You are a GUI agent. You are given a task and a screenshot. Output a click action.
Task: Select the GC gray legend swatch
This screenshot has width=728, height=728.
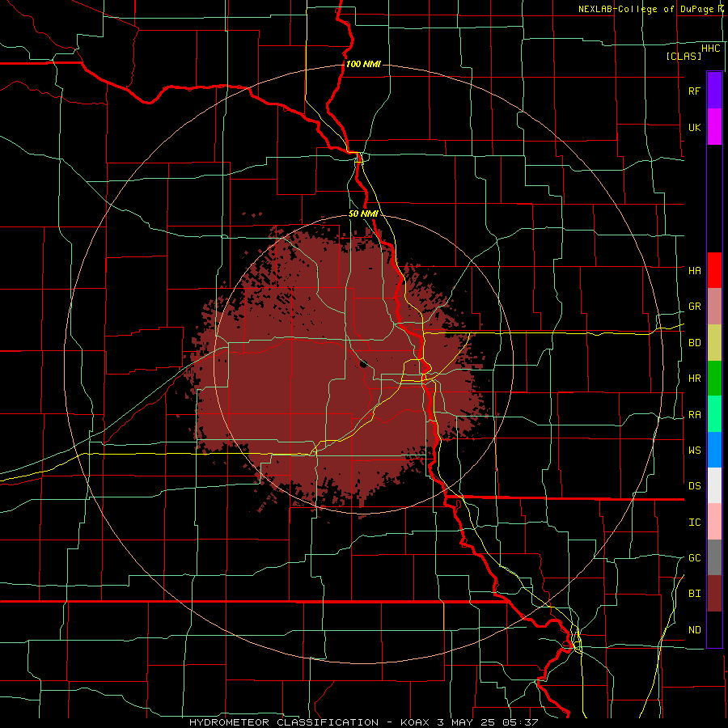714,557
